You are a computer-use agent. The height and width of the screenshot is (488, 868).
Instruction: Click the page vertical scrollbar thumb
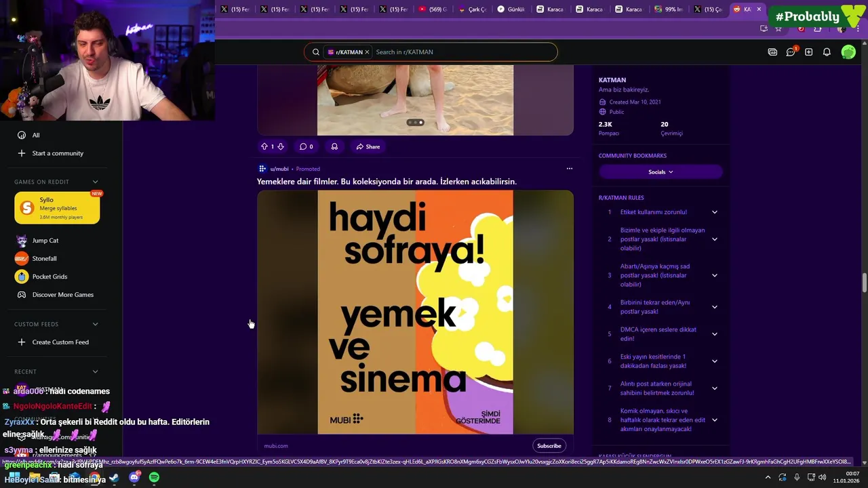click(x=865, y=283)
